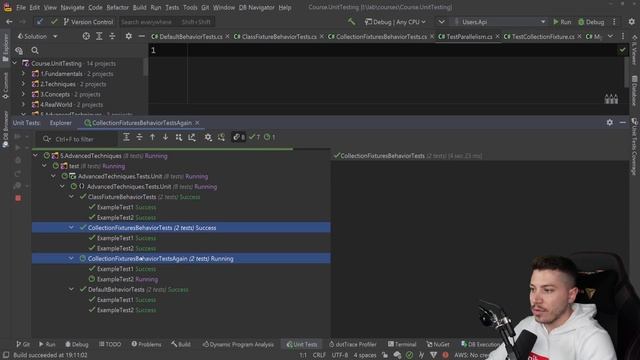Open Debug | Any CPU configuration dropdown
The width and height of the screenshot is (640, 360).
395,22
